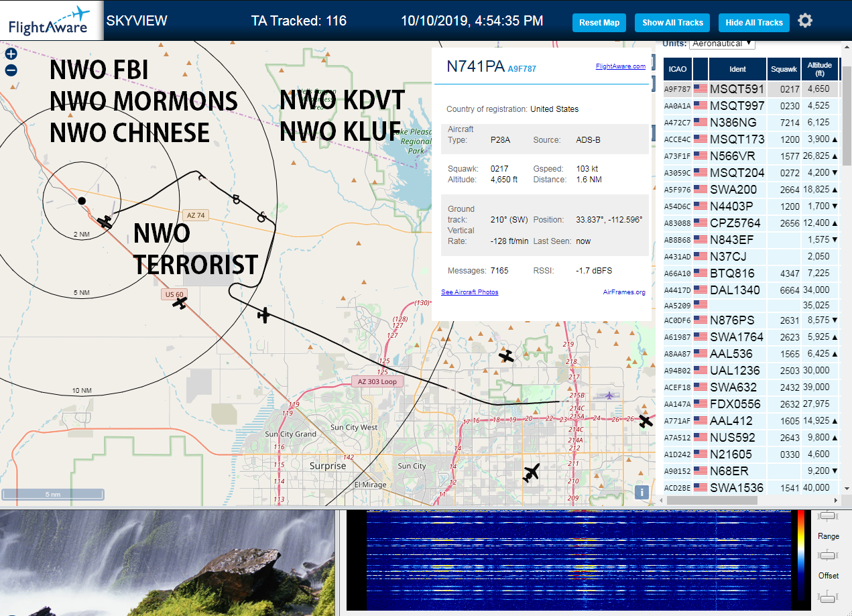
Task: Click the Reset Map button
Action: point(599,22)
